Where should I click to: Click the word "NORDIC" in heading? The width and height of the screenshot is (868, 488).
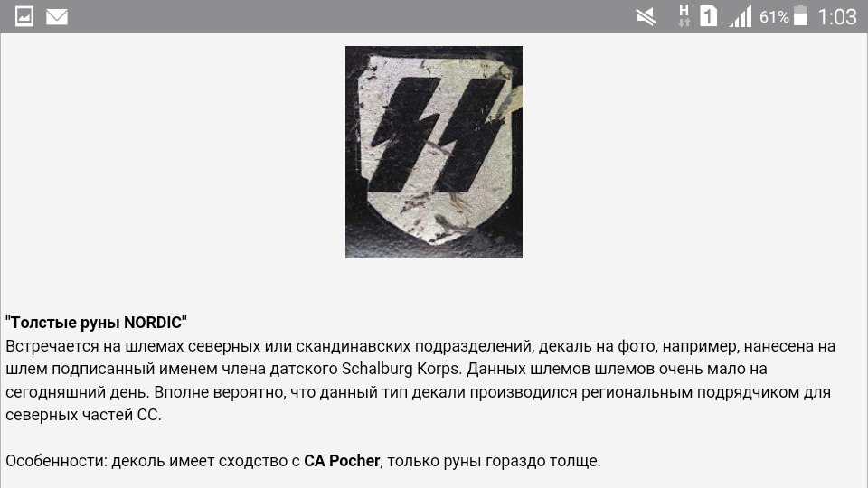click(x=153, y=322)
